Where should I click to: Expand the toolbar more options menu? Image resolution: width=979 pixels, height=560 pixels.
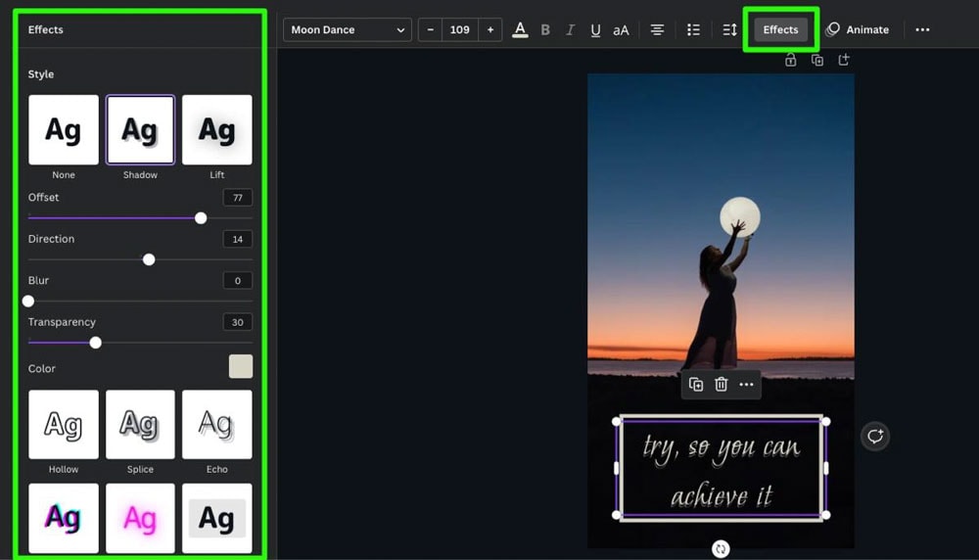pos(922,30)
